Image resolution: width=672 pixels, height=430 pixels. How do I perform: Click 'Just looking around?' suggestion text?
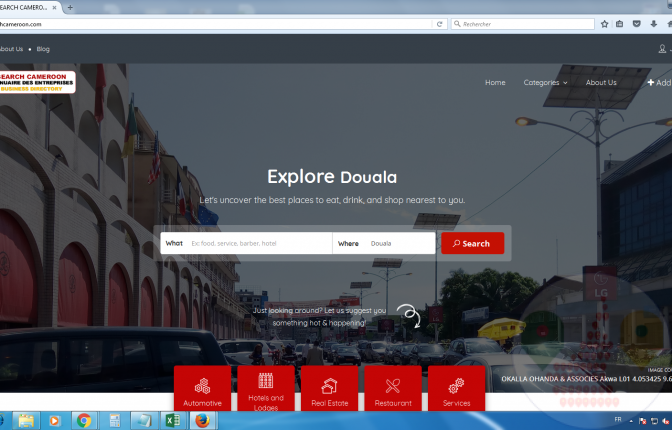click(x=319, y=316)
